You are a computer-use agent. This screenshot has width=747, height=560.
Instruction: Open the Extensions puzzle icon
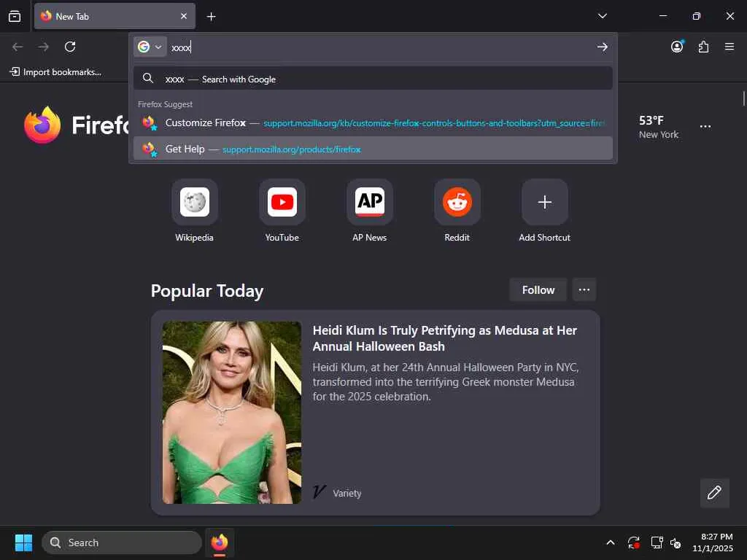(703, 47)
